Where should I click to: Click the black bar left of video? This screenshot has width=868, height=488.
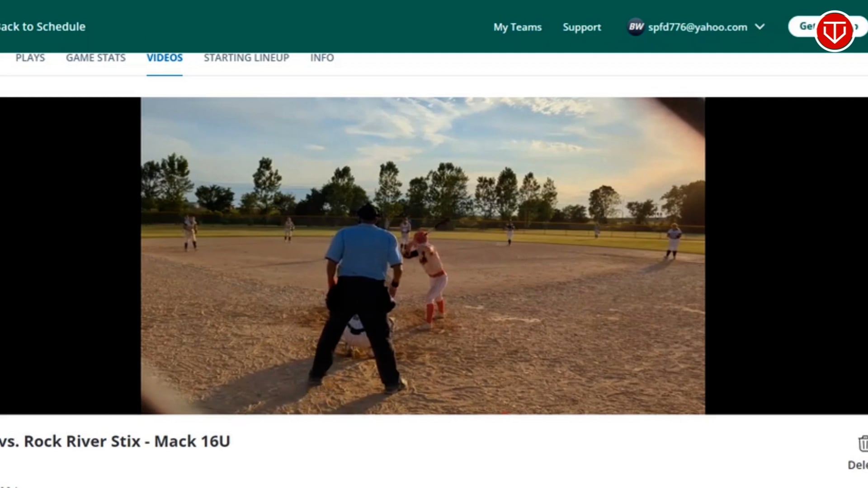[70, 255]
